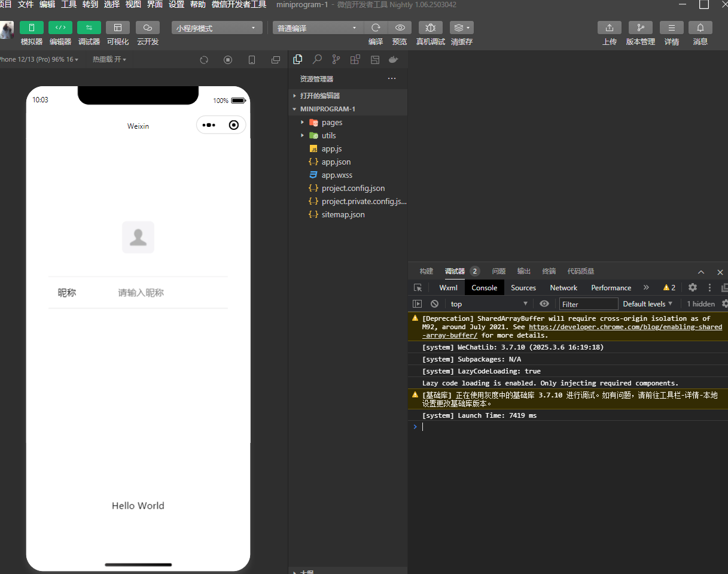The width and height of the screenshot is (728, 574).
Task: Clear console with the ban icon
Action: (x=434, y=304)
